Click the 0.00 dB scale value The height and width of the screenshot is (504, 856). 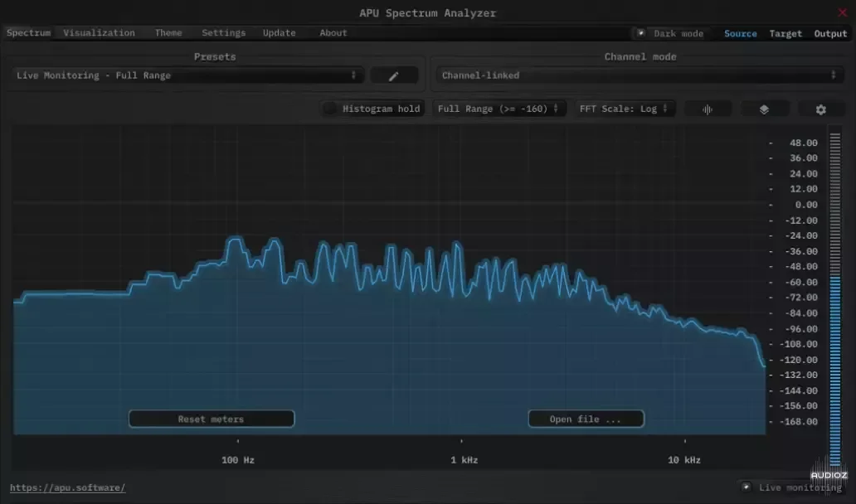tap(806, 205)
